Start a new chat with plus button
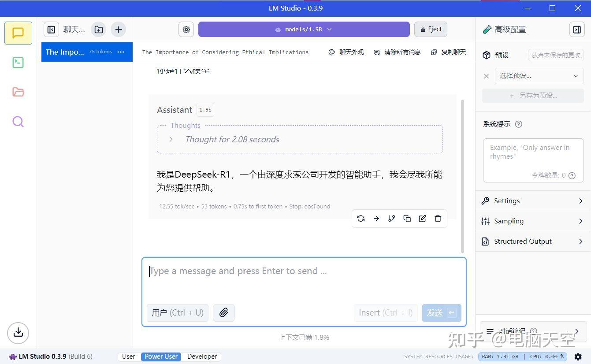 [x=118, y=30]
